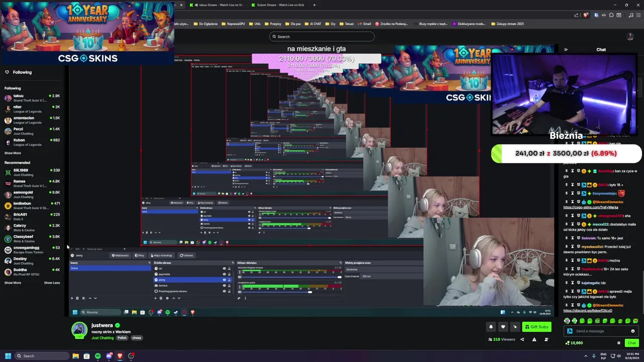Adjust Mikrofon volume slider in OBS mixer

pyautogui.click(x=340, y=277)
